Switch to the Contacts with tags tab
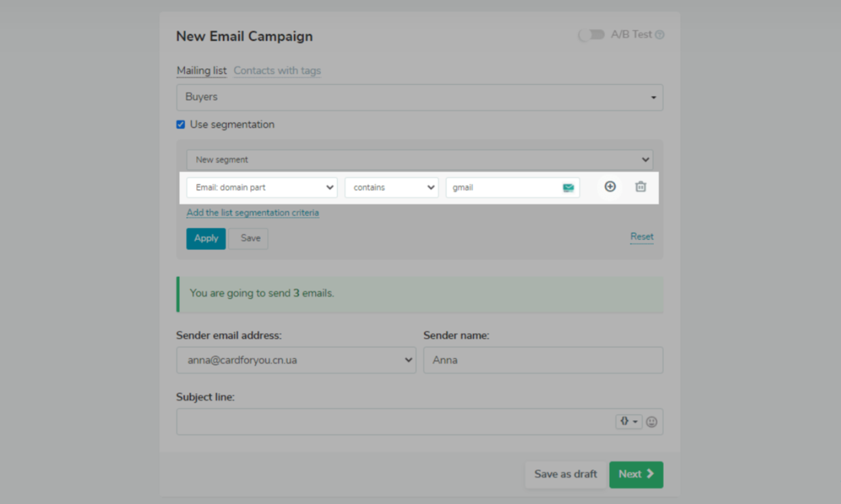The image size is (841, 504). [x=277, y=70]
